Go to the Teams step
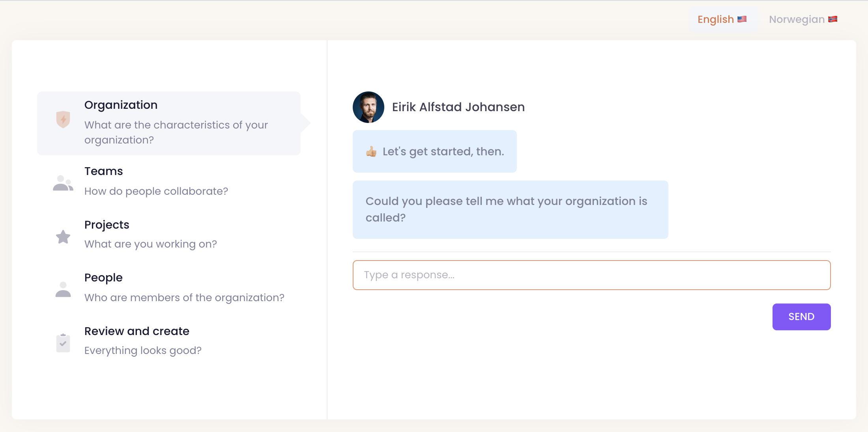 (104, 171)
